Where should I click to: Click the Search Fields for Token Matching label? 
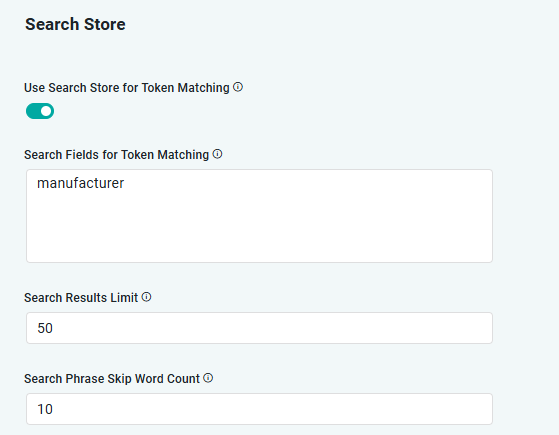click(x=116, y=155)
